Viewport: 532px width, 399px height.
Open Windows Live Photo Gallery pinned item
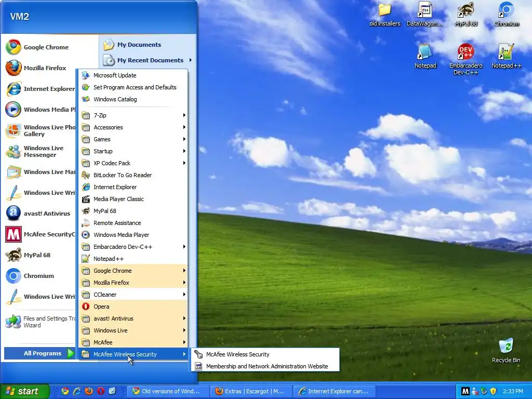(x=40, y=130)
